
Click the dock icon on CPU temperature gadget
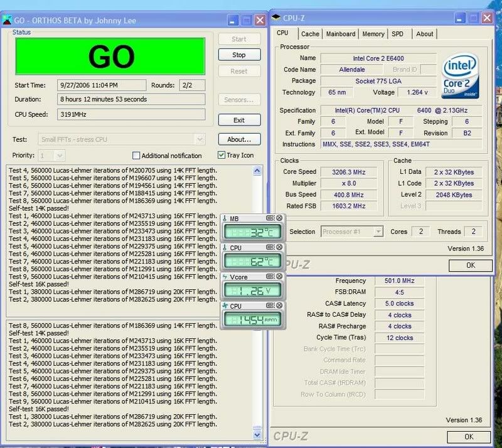pyautogui.click(x=270, y=247)
